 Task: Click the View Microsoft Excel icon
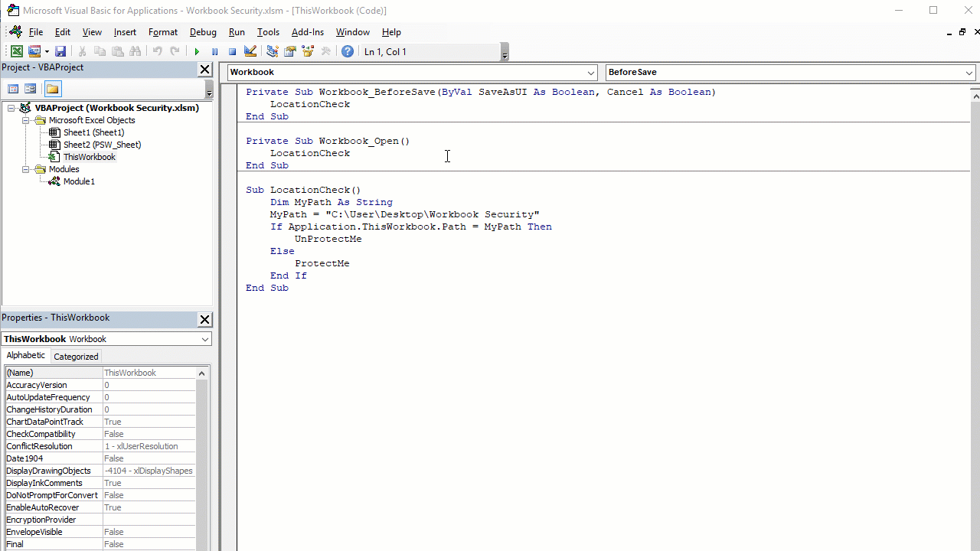tap(16, 51)
